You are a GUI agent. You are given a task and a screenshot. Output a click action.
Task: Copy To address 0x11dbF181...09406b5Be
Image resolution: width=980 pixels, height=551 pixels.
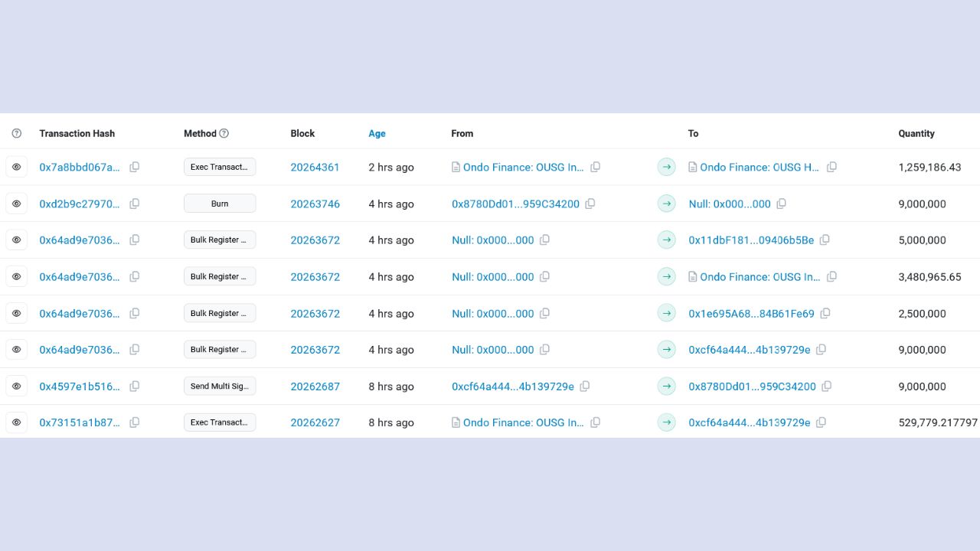pos(825,240)
